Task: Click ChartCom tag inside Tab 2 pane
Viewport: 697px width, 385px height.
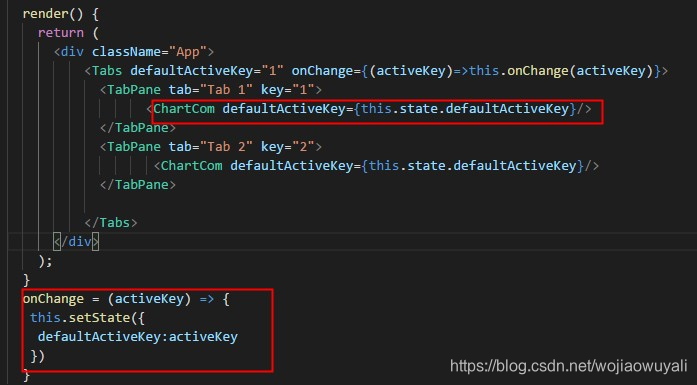Action: pyautogui.click(x=192, y=166)
